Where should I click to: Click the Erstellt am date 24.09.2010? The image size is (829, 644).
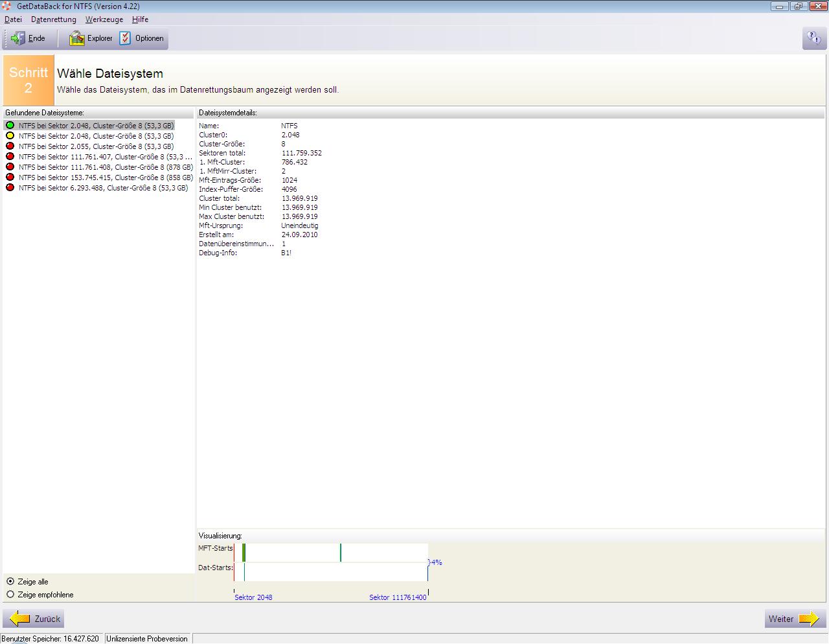pyautogui.click(x=299, y=235)
